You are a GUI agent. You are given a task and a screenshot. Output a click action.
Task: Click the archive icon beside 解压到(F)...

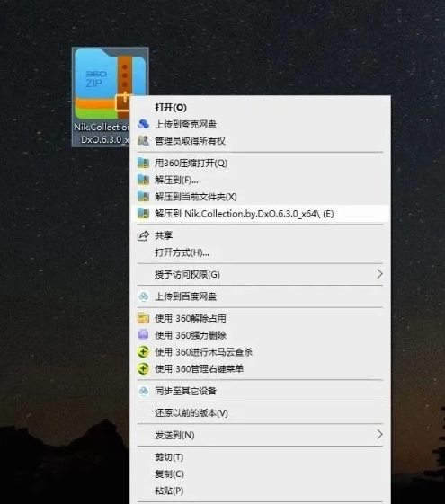tap(143, 180)
